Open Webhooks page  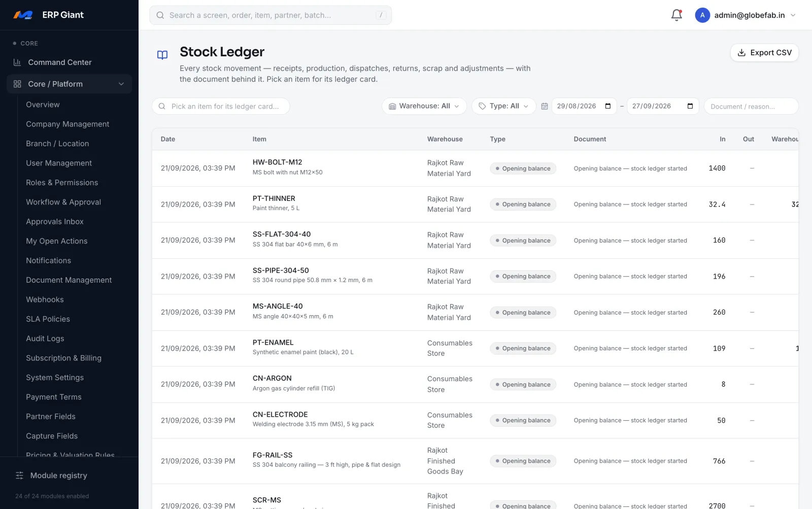tap(45, 300)
